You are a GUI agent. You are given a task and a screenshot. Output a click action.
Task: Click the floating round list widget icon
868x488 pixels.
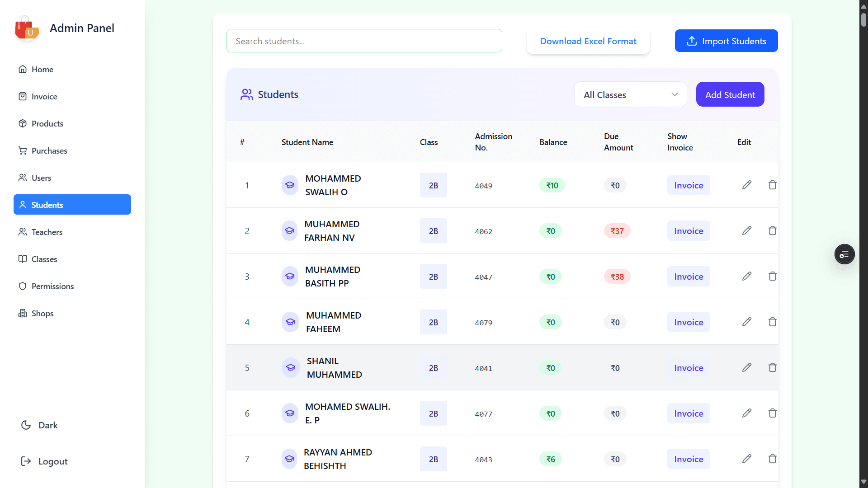point(844,254)
